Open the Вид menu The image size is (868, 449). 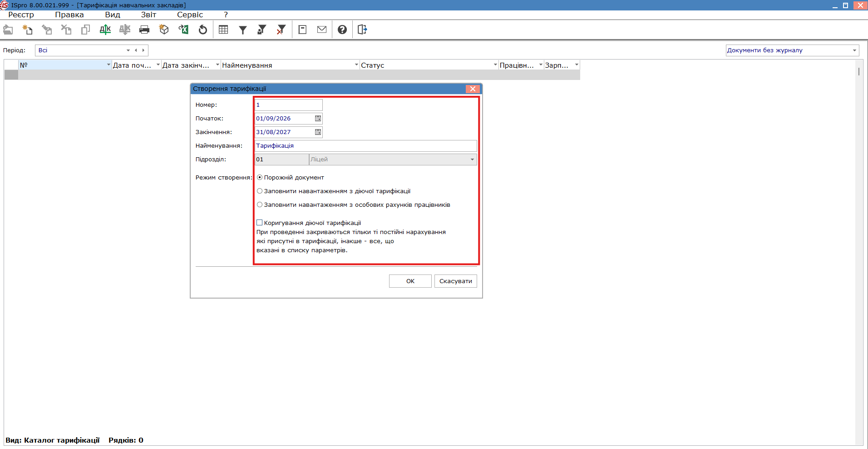click(x=113, y=15)
